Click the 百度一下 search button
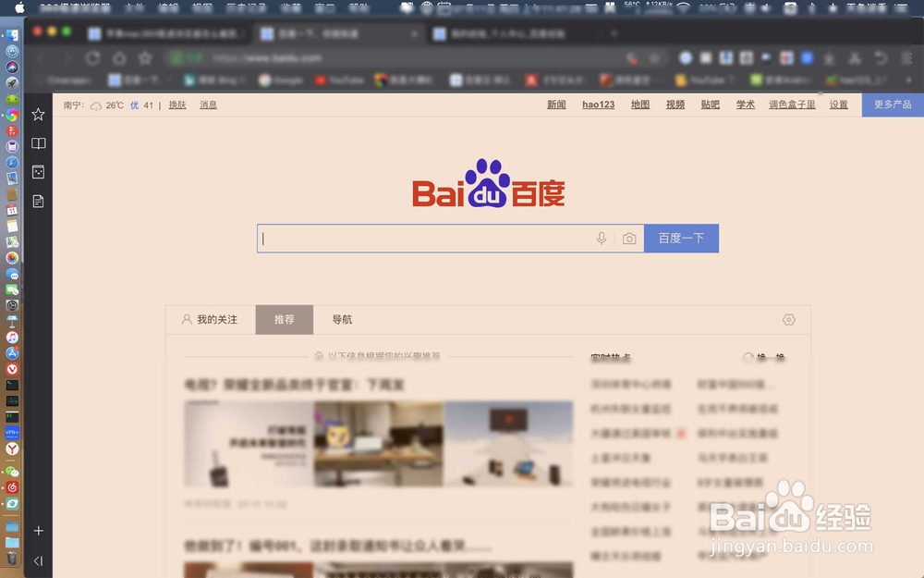The height and width of the screenshot is (578, 924). [x=681, y=239]
